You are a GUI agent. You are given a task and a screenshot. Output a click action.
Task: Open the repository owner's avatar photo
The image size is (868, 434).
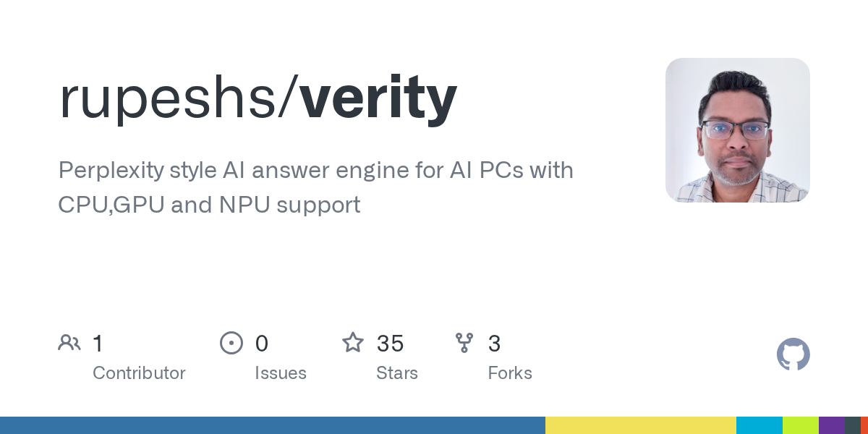[x=737, y=130]
